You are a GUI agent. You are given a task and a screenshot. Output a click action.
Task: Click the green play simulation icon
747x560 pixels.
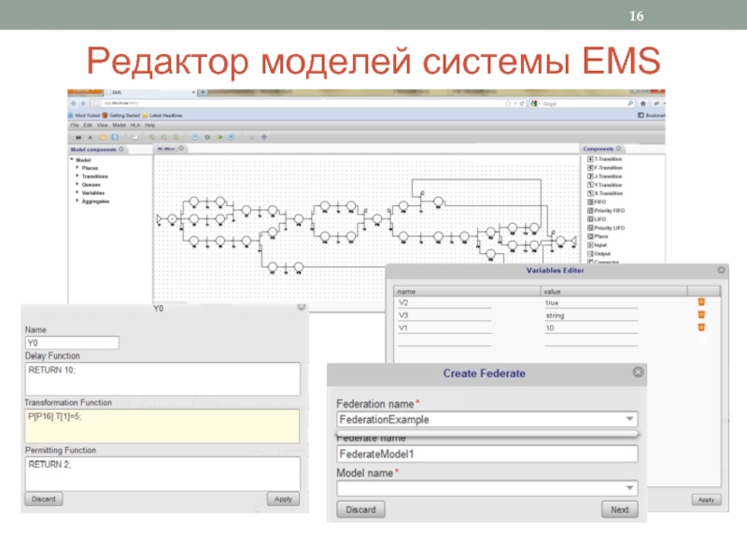point(220,137)
